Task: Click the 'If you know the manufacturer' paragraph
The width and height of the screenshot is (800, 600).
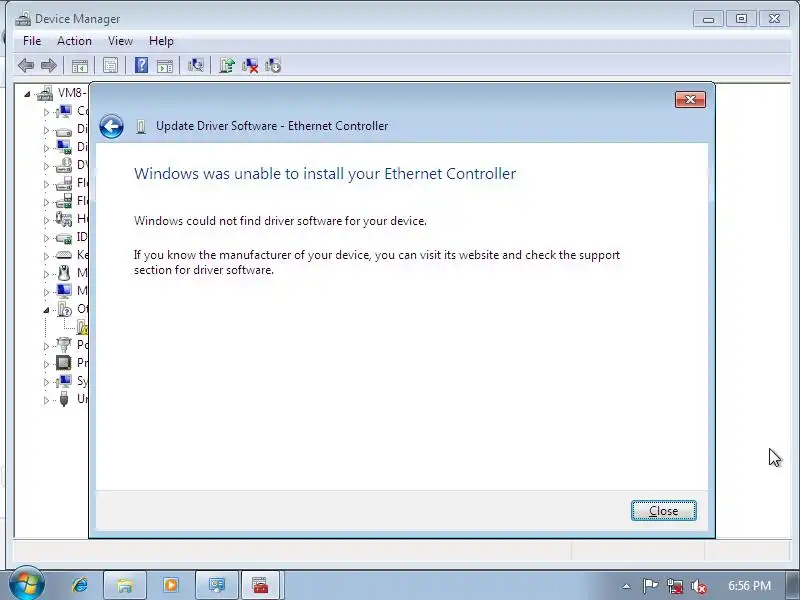Action: (377, 262)
